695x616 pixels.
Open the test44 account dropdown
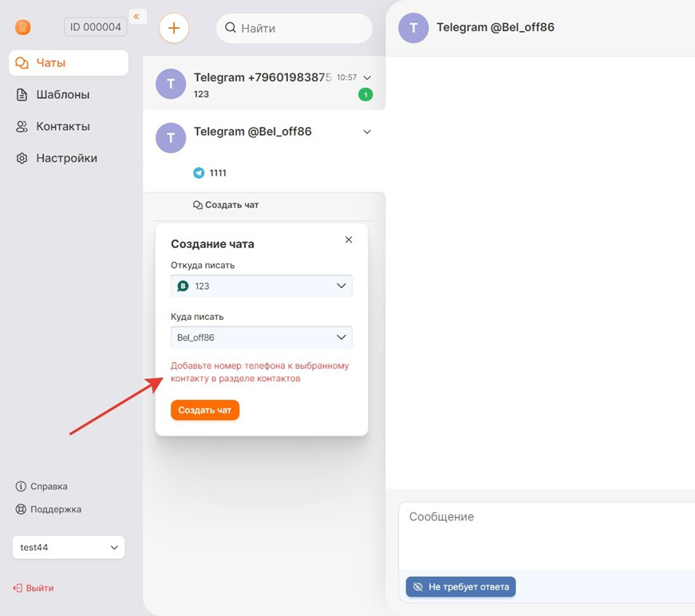tap(69, 547)
